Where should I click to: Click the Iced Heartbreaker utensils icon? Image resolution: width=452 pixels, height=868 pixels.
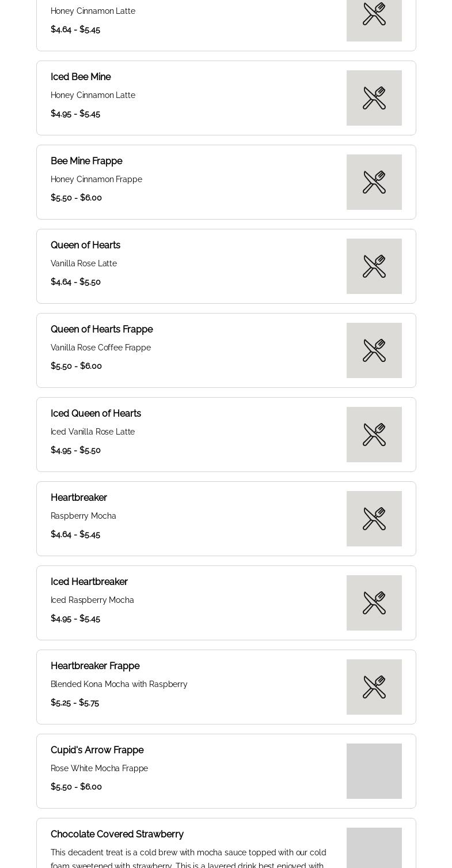tap(374, 603)
